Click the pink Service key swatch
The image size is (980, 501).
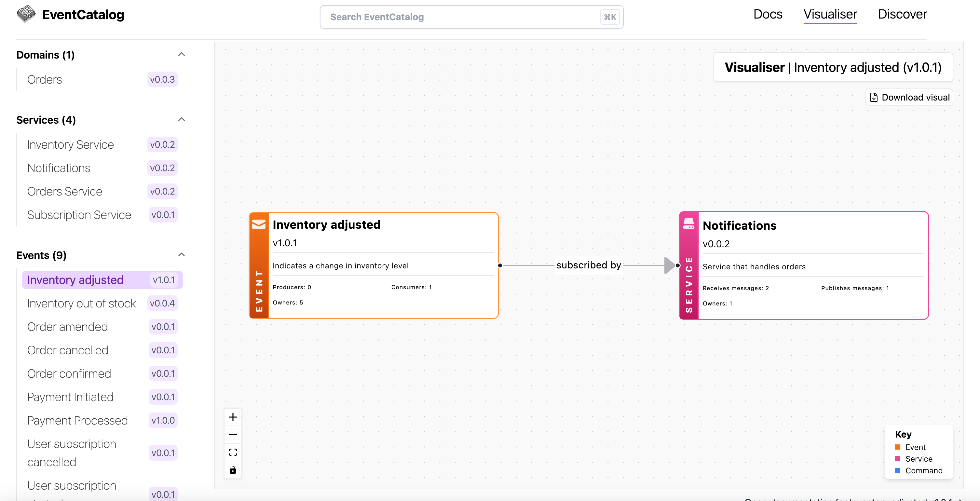[x=898, y=459]
